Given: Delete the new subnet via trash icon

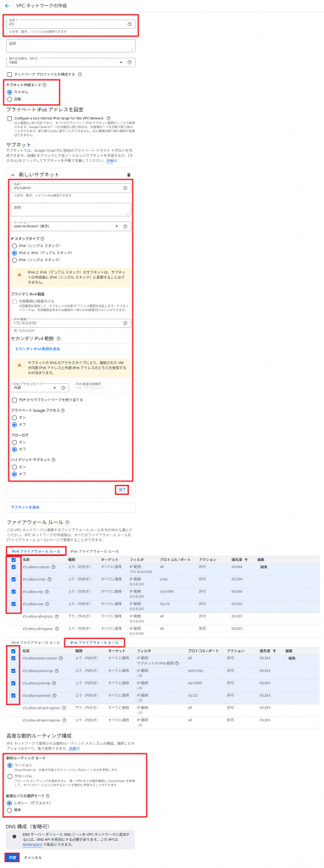Looking at the screenshot, I should [128, 175].
